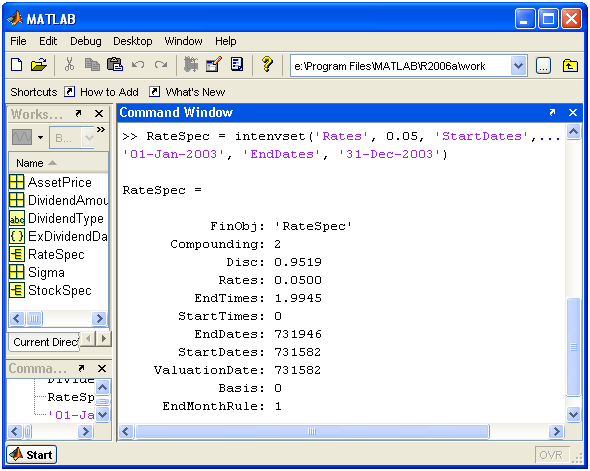Undo last action toolbar icon

(x=138, y=65)
